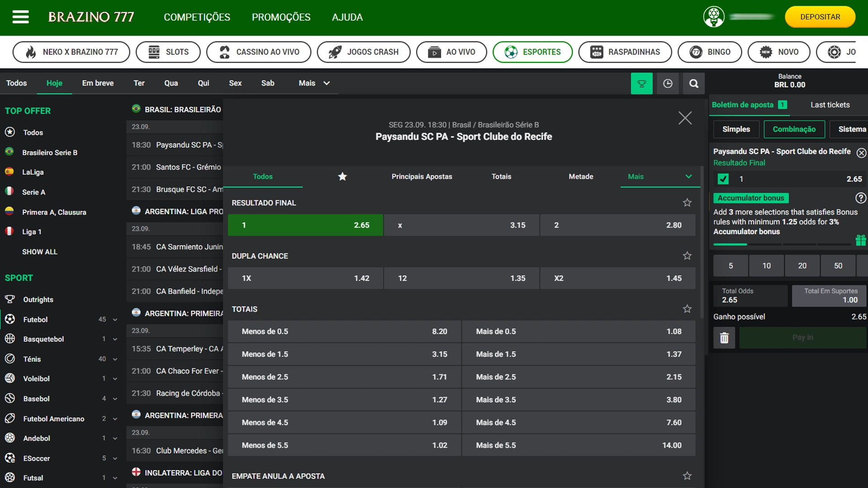Expand the Basebol category chevron
Screen dimensions: 868x488
(115, 399)
